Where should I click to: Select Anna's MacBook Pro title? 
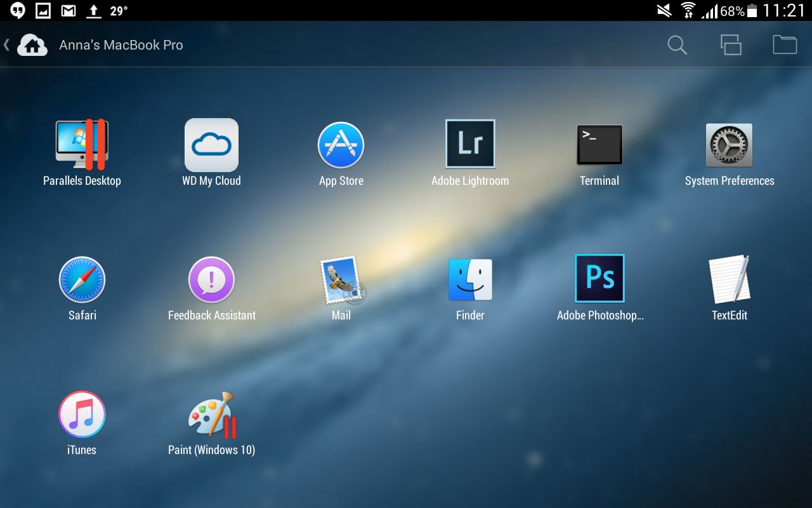click(x=121, y=45)
